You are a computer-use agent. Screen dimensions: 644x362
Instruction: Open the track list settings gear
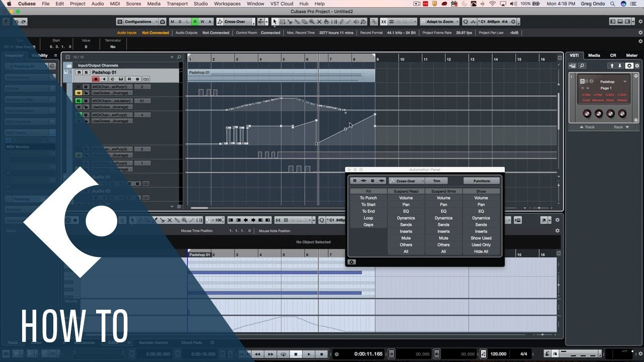179,207
